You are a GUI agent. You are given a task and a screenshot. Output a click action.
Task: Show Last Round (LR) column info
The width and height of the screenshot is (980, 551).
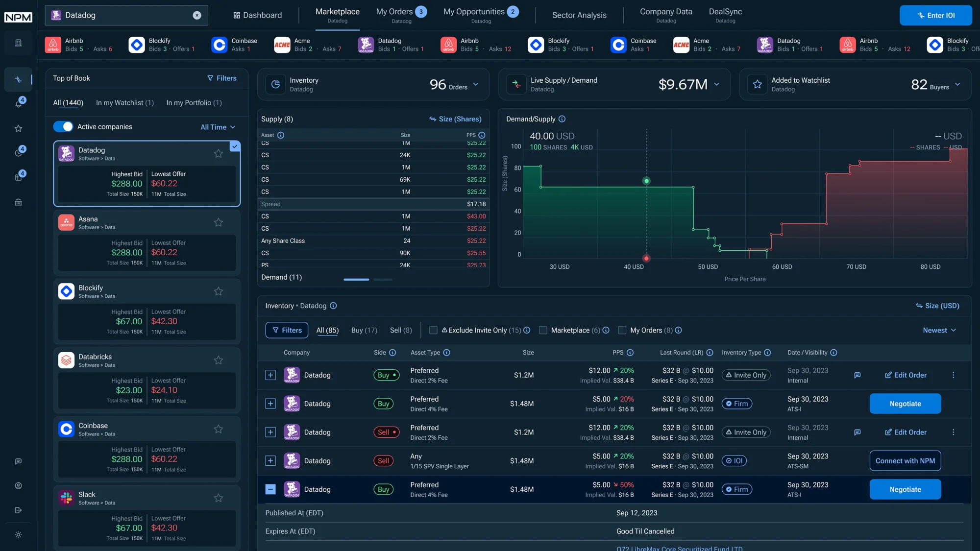pos(710,353)
